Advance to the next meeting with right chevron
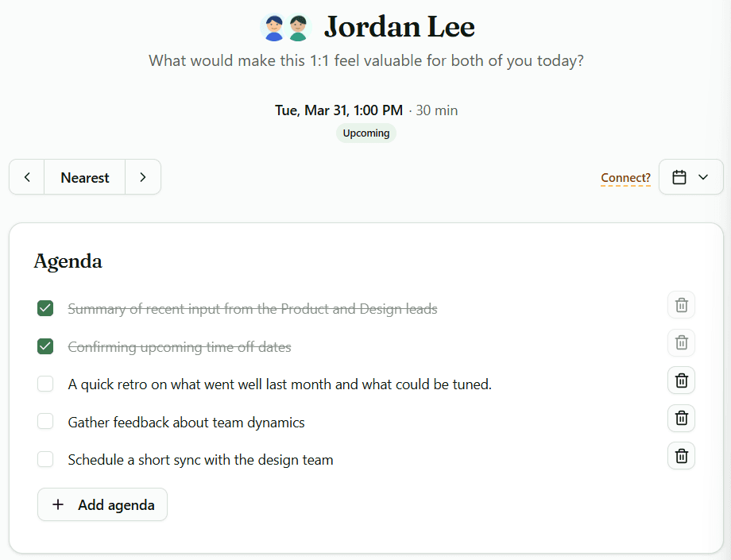The height and width of the screenshot is (560, 731). click(143, 176)
